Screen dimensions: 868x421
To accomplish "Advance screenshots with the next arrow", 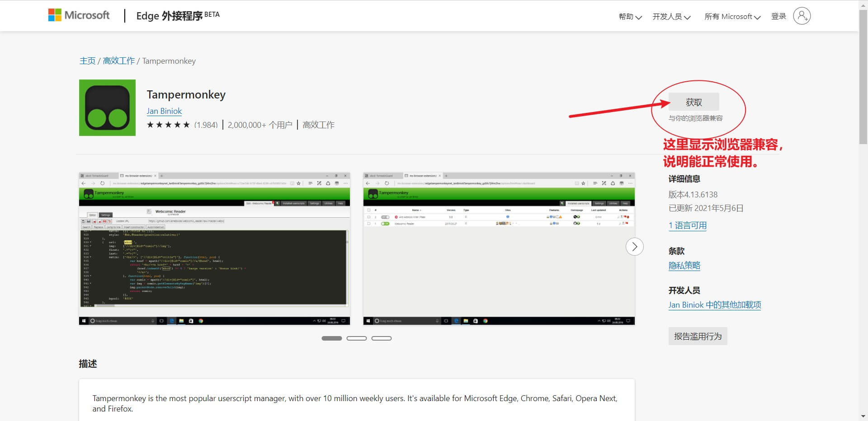I will [x=634, y=247].
